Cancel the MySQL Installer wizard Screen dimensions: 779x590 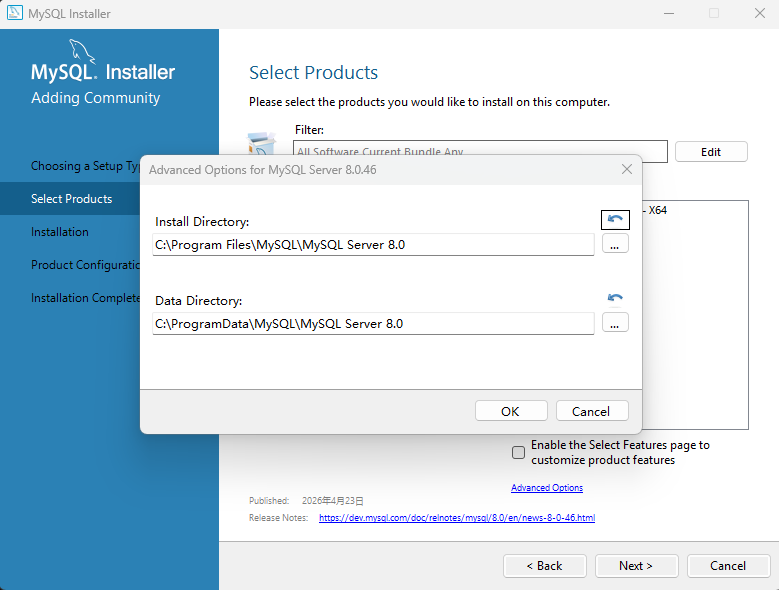tap(728, 566)
